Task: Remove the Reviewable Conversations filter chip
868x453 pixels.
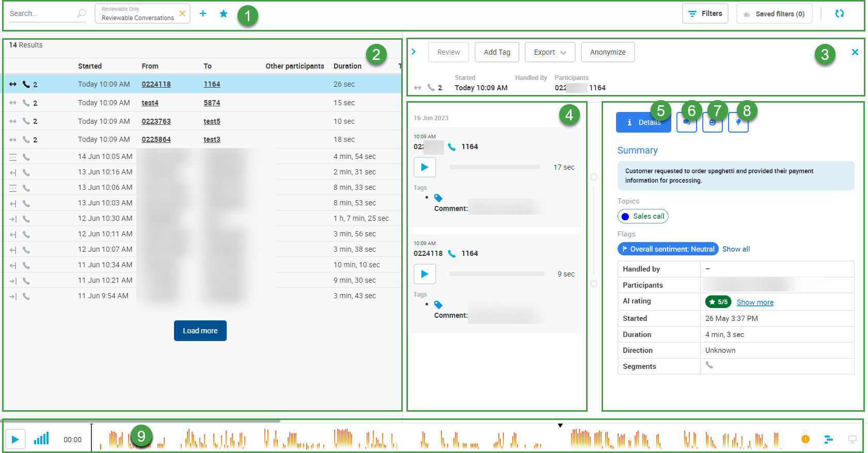Action: [x=182, y=14]
